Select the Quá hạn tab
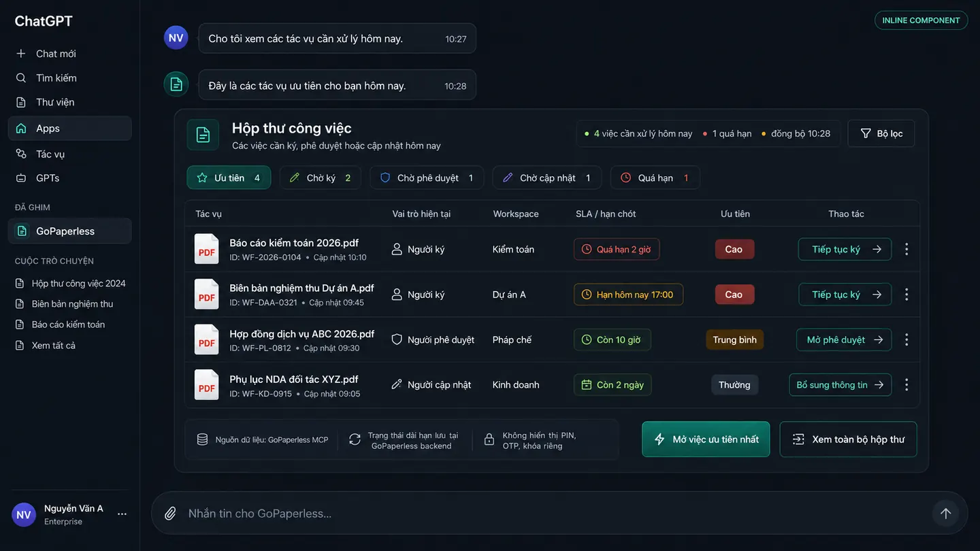The height and width of the screenshot is (551, 980). click(655, 178)
